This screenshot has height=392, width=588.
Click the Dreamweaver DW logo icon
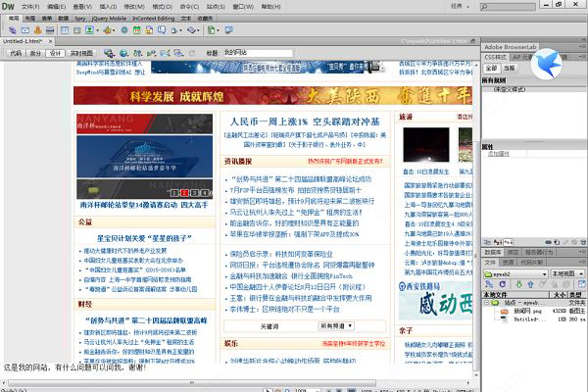(9, 7)
